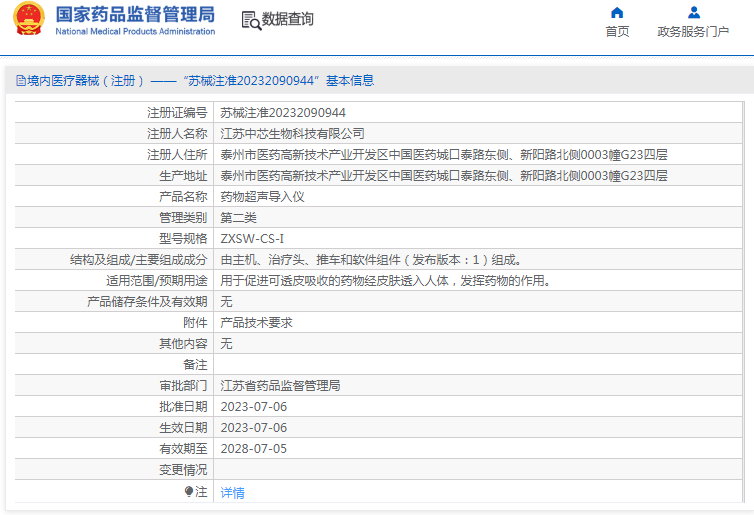The height and width of the screenshot is (515, 754).
Task: Click 国家药品监督管理局 site title
Action: 135,14
